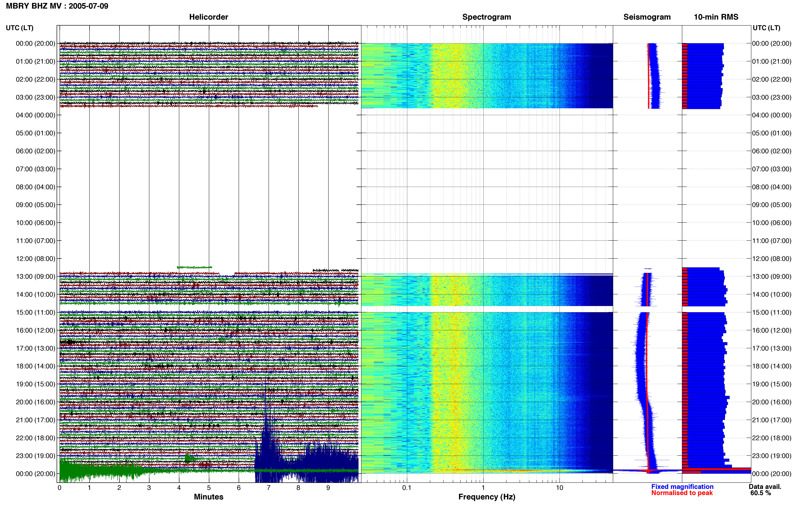812x508 pixels.
Task: Click the '60.5 %' availability value
Action: tap(761, 493)
